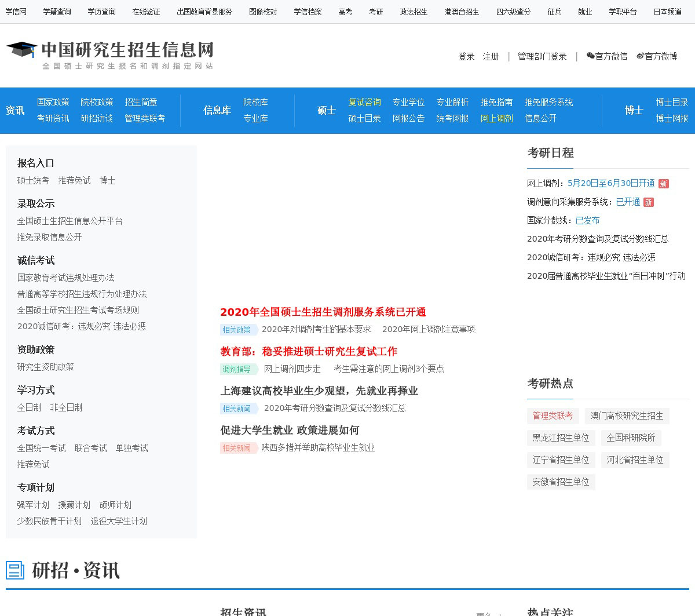This screenshot has width=695, height=616.
Task: Select 院校库 under 信息库 navigation
Action: (x=255, y=102)
